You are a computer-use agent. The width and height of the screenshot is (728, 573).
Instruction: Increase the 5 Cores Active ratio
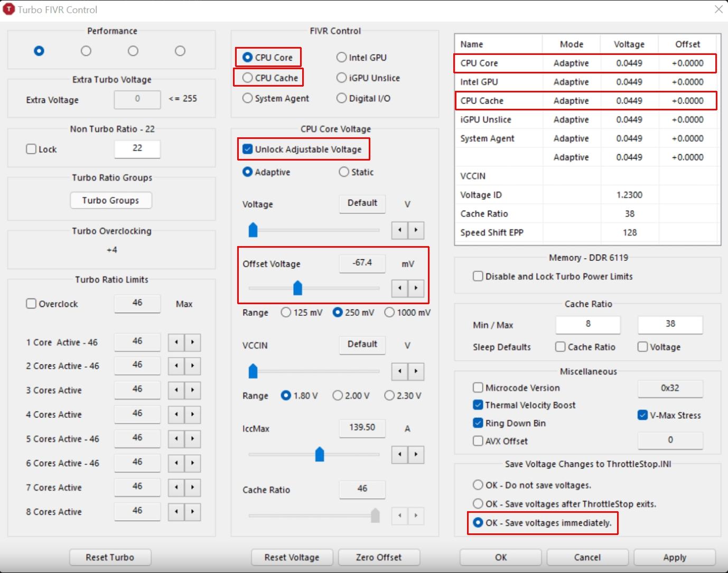point(192,439)
